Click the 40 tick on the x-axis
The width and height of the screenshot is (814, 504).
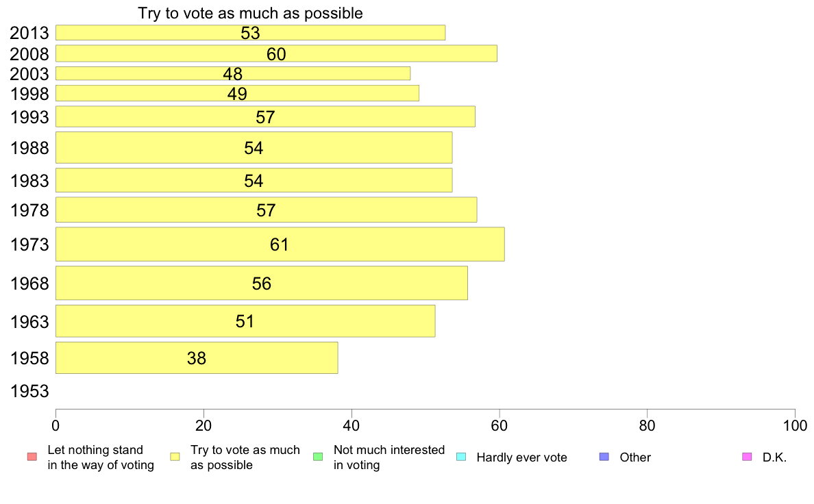point(351,426)
